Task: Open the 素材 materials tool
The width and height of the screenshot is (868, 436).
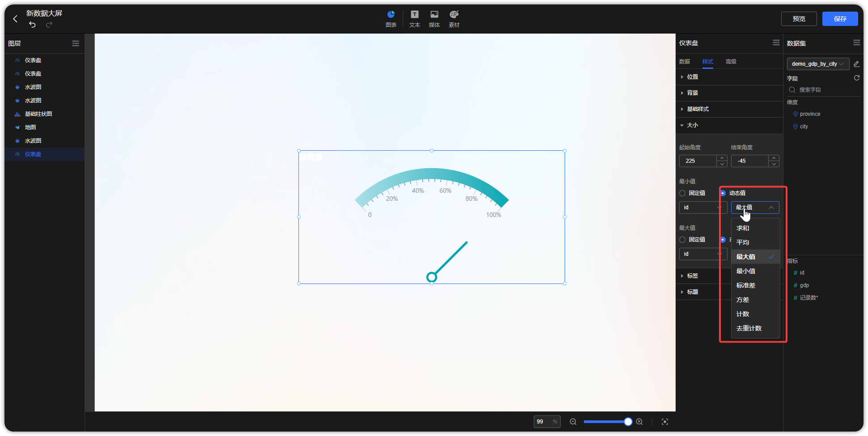Action: (454, 19)
